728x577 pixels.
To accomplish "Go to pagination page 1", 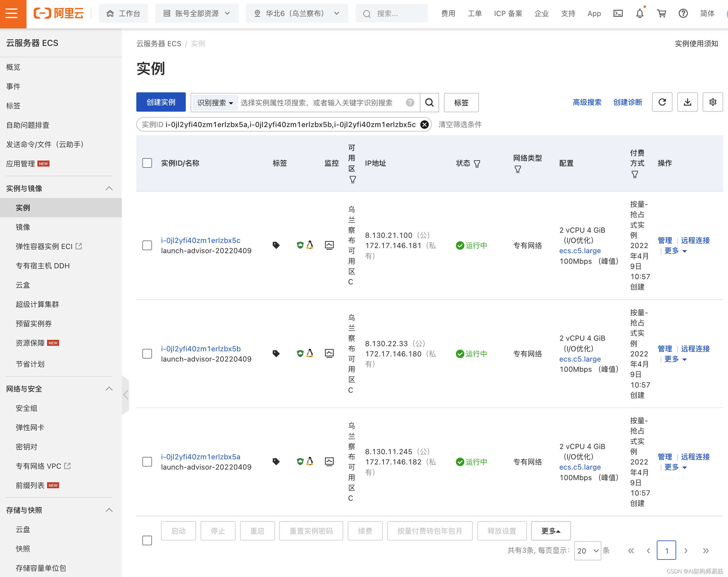I will [666, 551].
